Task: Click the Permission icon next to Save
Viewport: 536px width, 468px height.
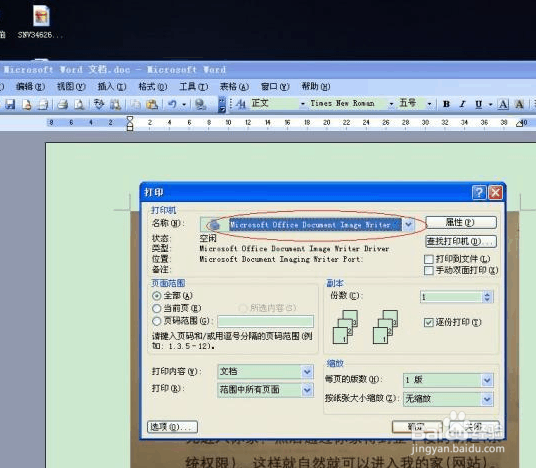Action: [x=27, y=104]
